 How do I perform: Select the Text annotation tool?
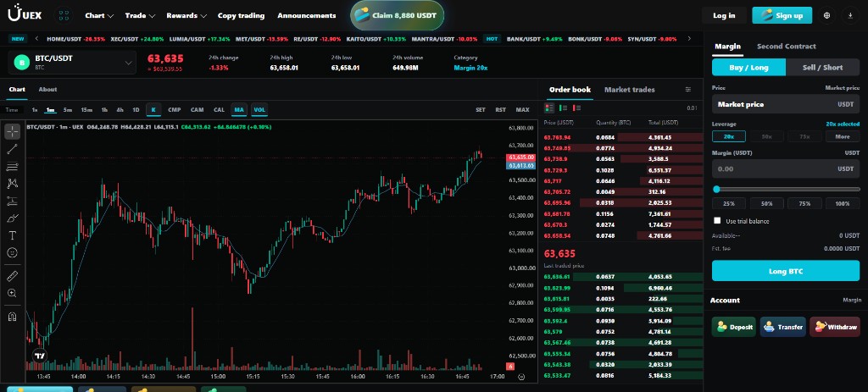tap(12, 235)
